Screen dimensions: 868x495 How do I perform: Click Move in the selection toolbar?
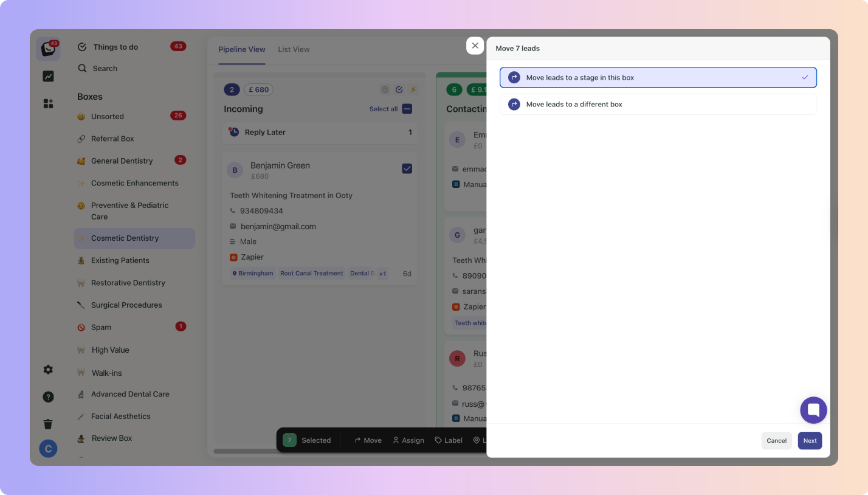point(368,440)
